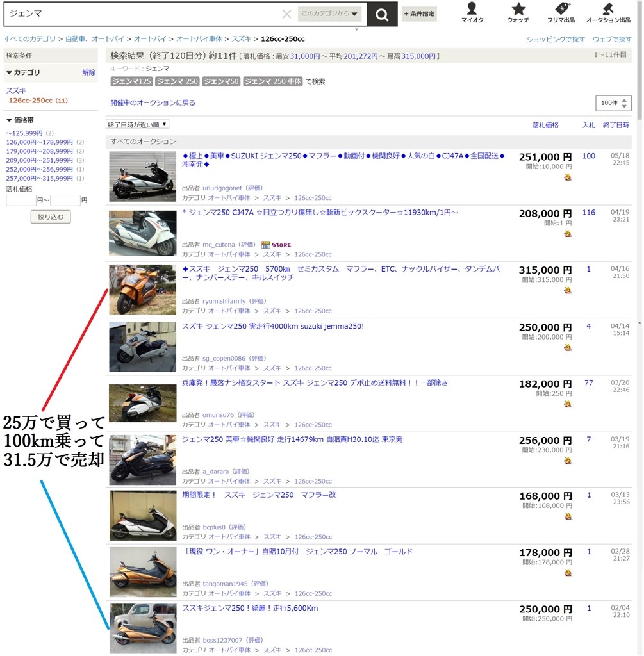Open thumbnail of orange 315,000 円 scooter
Image resolution: width=644 pixels, height=656 pixels.
(143, 290)
